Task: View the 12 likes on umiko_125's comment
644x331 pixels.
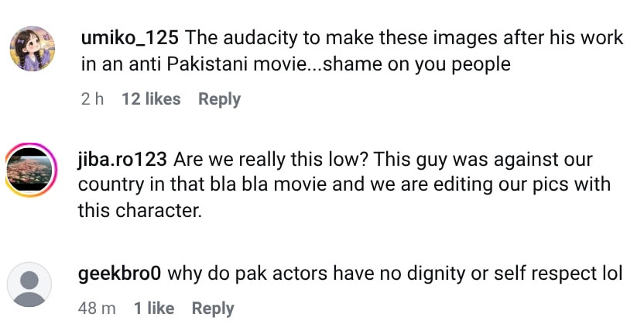Action: click(151, 99)
